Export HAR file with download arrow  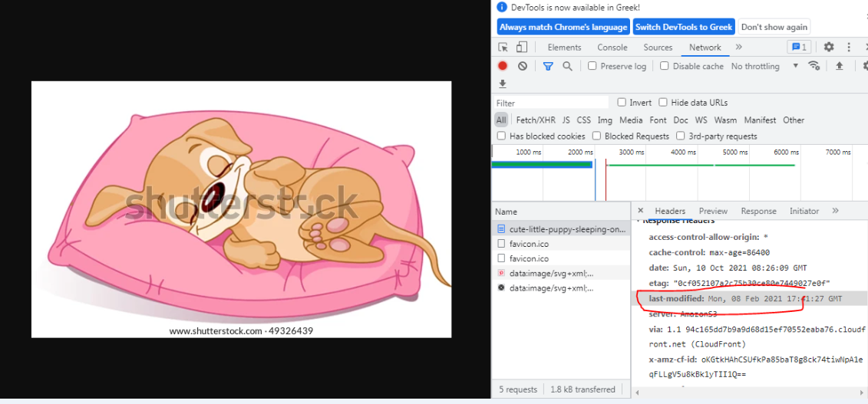pos(503,84)
